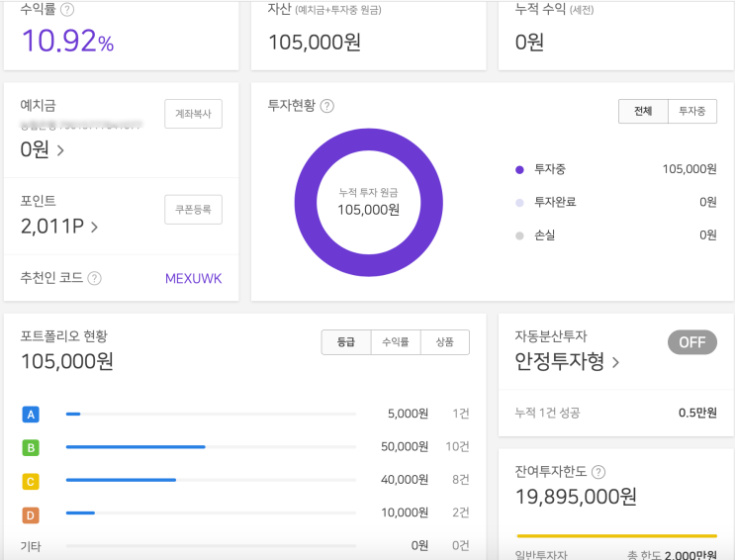Click the MEXUWK referral code link
735x560 pixels.
(x=194, y=279)
